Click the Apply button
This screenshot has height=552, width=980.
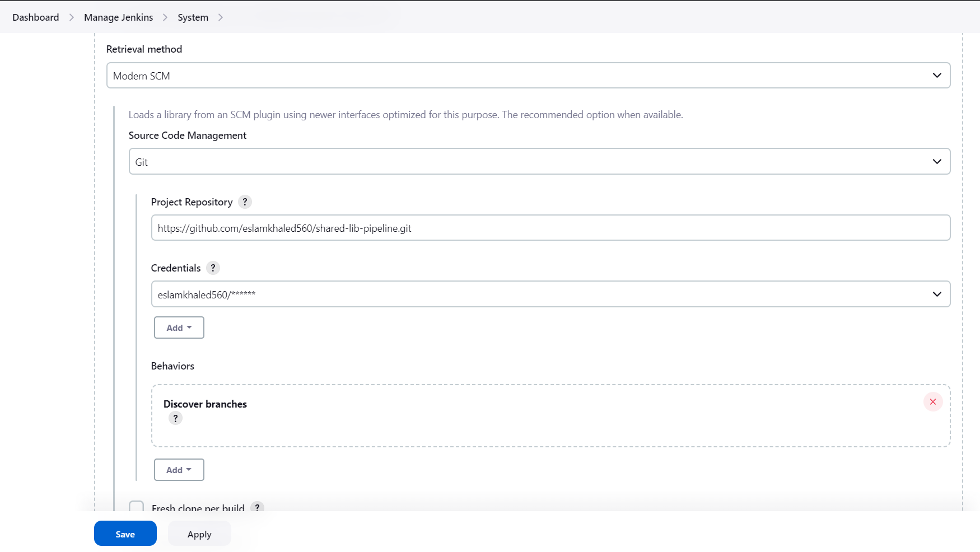(199, 534)
